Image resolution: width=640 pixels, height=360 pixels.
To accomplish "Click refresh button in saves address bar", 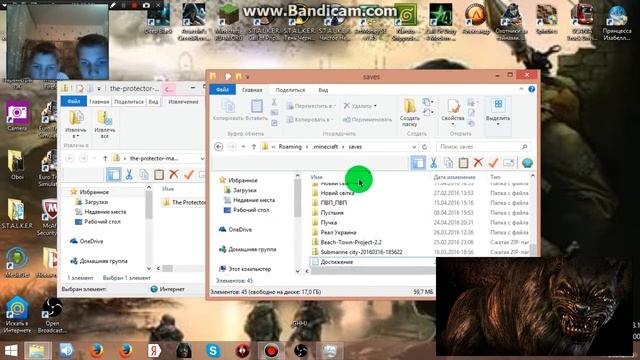I will (424, 147).
